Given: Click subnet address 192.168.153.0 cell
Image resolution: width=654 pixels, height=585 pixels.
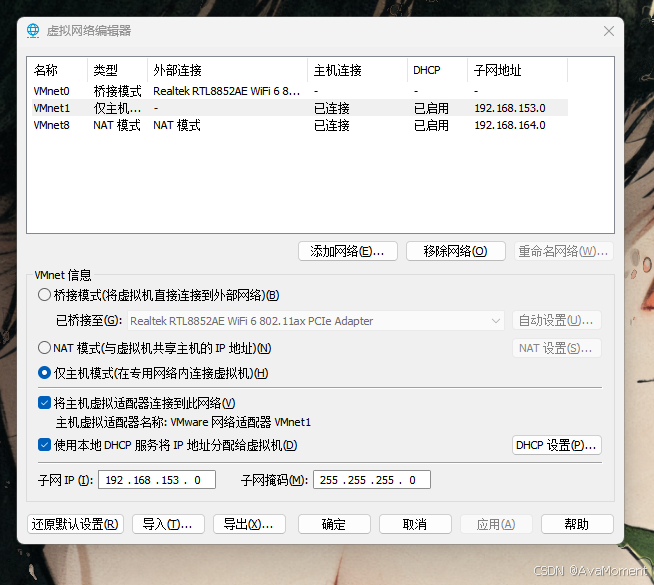Looking at the screenshot, I should click(510, 108).
